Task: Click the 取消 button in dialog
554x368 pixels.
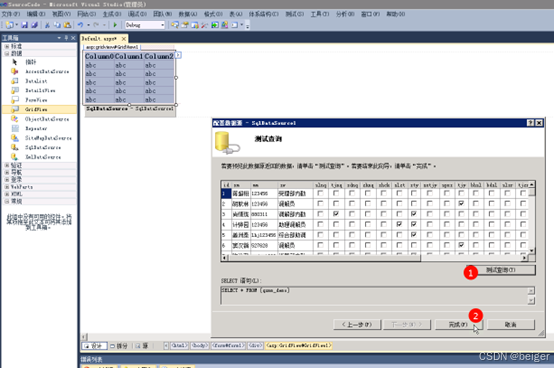Action: tap(511, 325)
